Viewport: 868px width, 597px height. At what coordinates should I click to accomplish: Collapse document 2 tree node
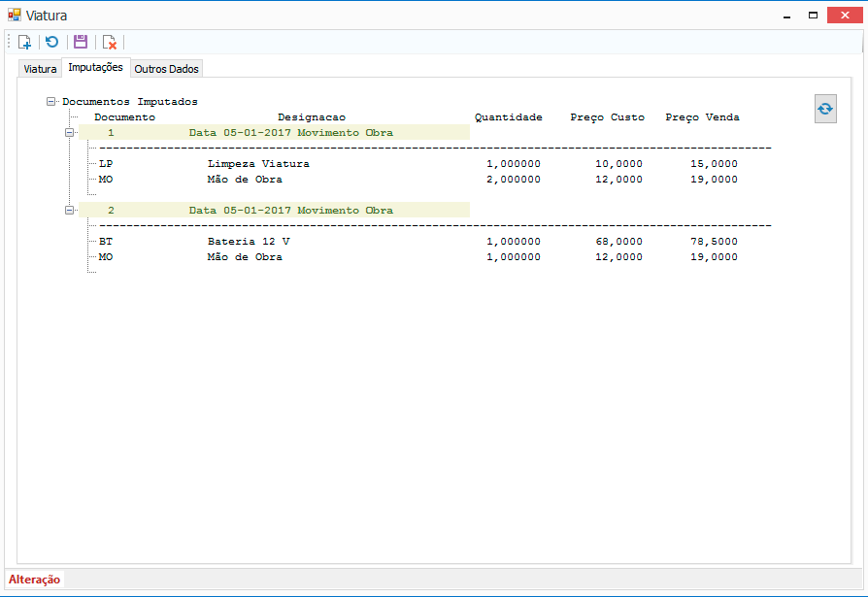(x=69, y=210)
